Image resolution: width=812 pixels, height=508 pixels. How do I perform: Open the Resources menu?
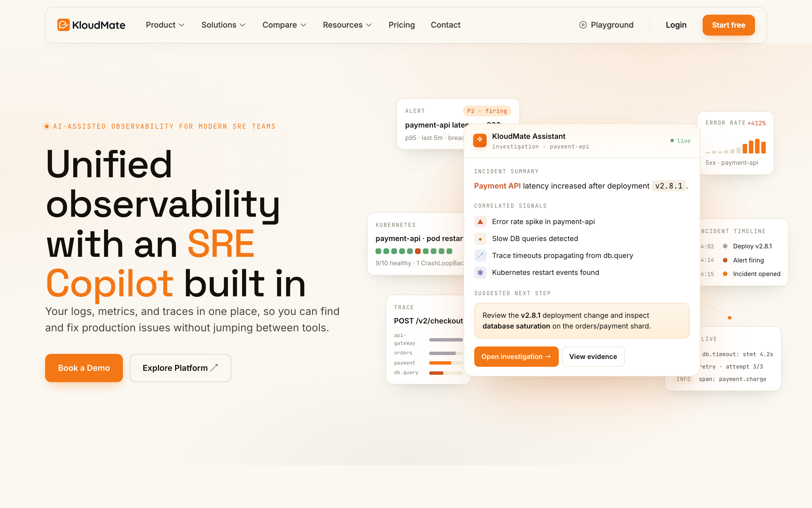[x=347, y=25]
